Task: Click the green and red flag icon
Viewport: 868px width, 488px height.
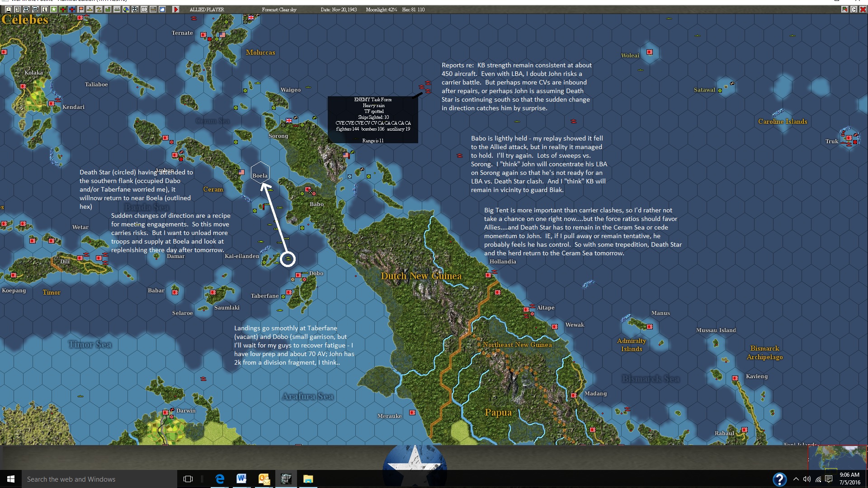Action: pyautogui.click(x=844, y=9)
